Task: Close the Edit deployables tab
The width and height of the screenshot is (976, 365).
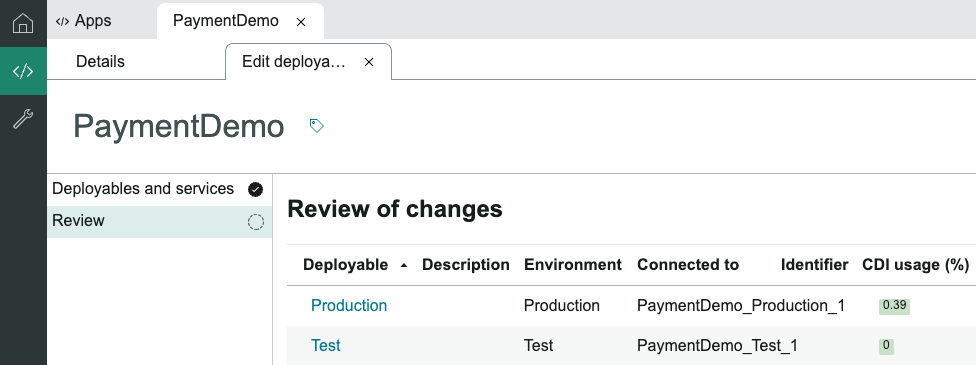Action: coord(368,62)
